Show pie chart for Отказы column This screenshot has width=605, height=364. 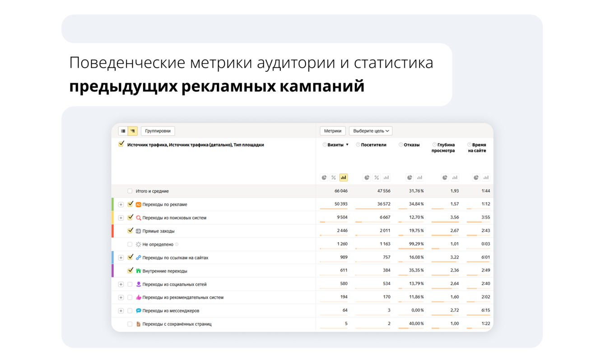click(x=410, y=177)
